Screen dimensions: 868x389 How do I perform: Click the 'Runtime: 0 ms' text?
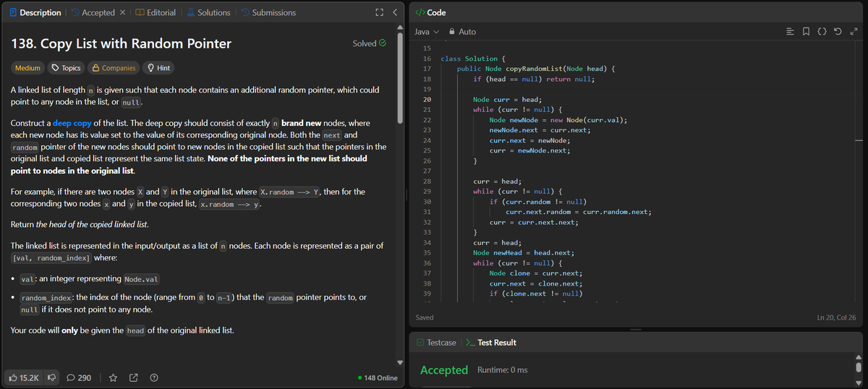503,370
